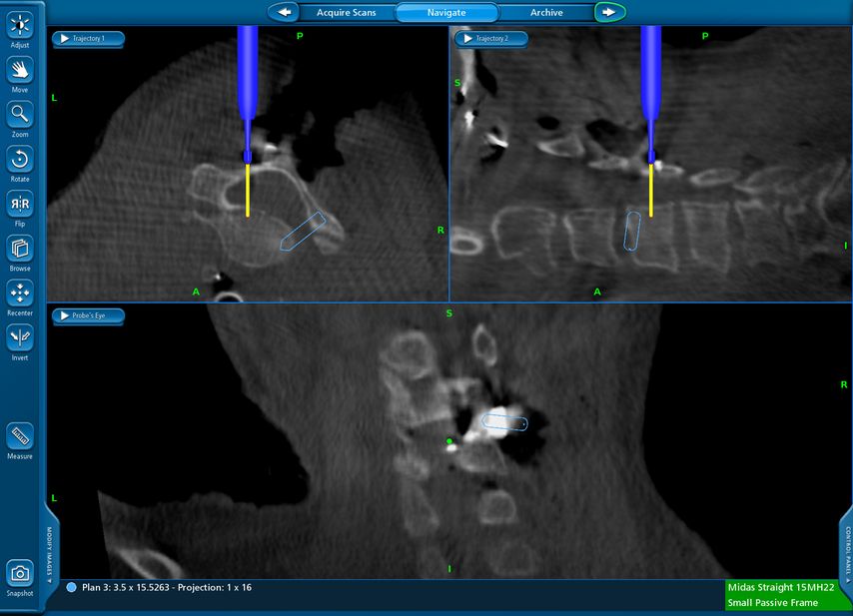Screen dimensions: 853x616
Task: Take a Snapshot with camera icon
Action: point(20,572)
